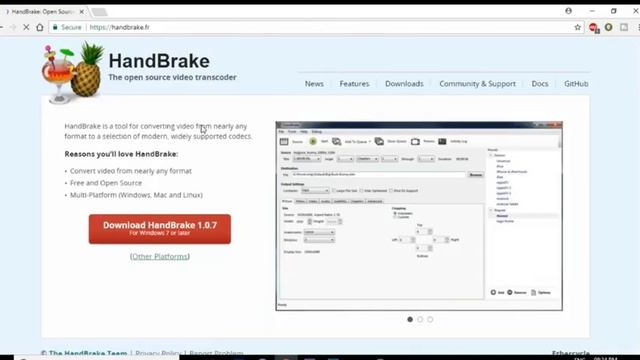The image size is (640, 360).
Task: Open the red ad-blocker extension icon
Action: (594, 28)
